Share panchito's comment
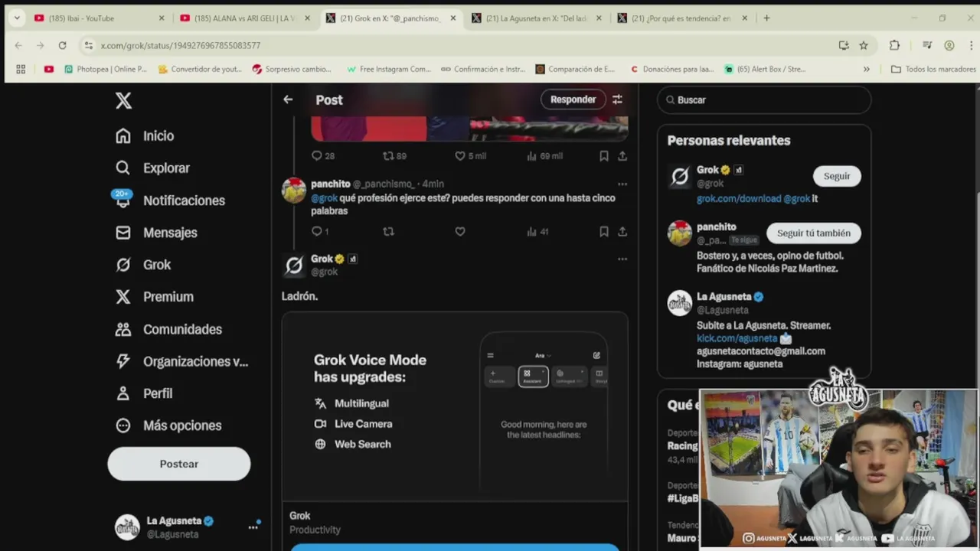980x551 pixels. point(622,231)
